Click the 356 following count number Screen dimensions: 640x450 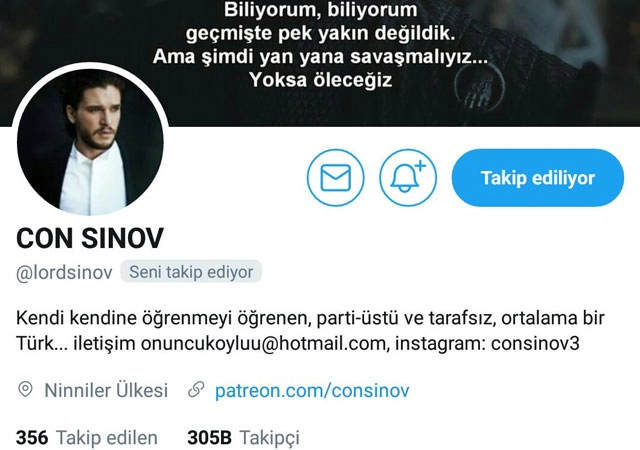point(32,438)
